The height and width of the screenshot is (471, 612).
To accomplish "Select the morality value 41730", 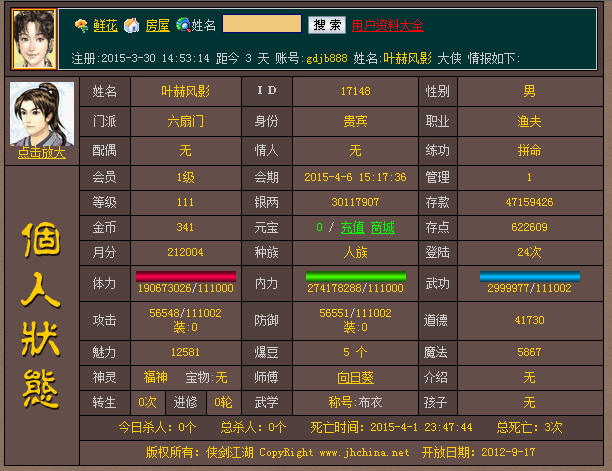I will pos(530,320).
